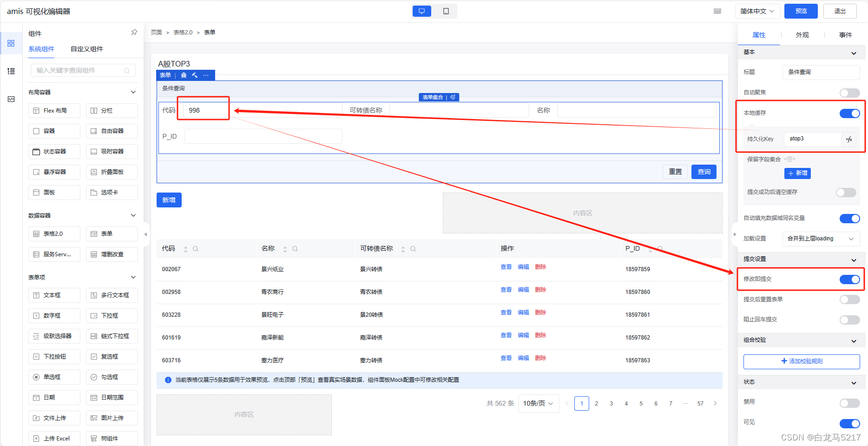Toggle the 可见 switch
868x446 pixels.
click(x=849, y=424)
